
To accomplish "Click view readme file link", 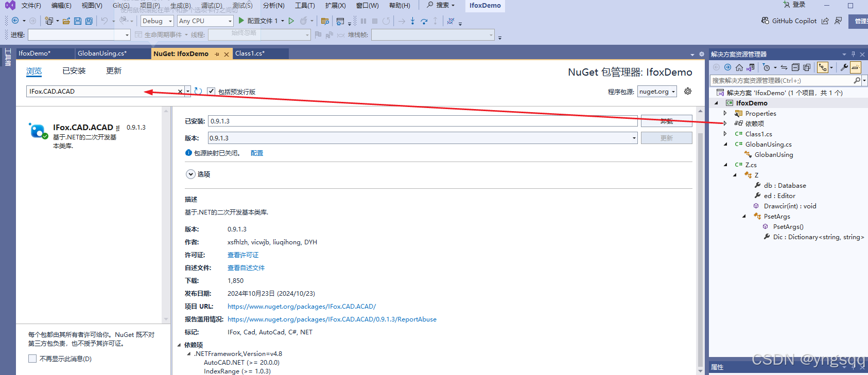I will [x=246, y=268].
